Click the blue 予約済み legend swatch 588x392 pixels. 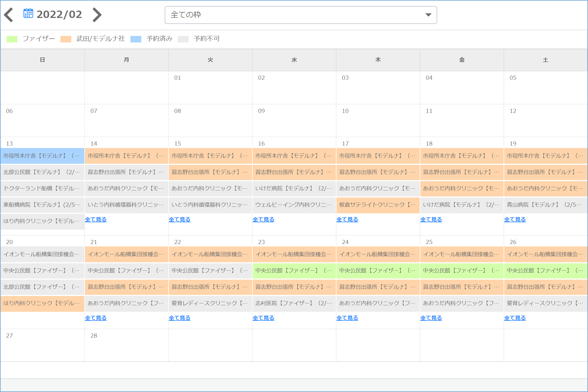pos(136,39)
